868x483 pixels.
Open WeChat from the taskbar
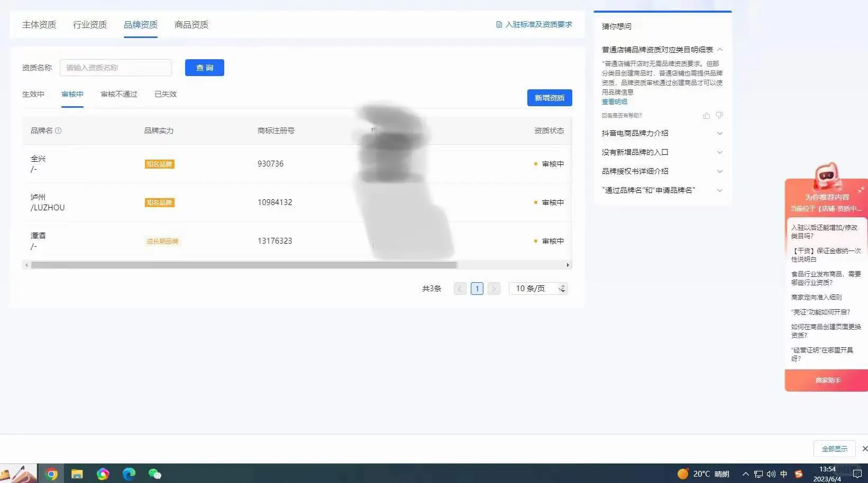(154, 474)
